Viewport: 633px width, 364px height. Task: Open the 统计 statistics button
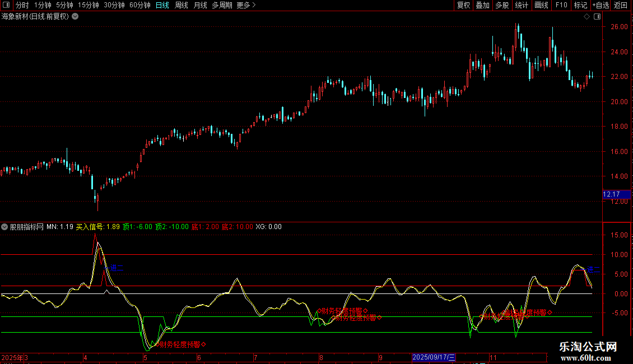(x=521, y=5)
